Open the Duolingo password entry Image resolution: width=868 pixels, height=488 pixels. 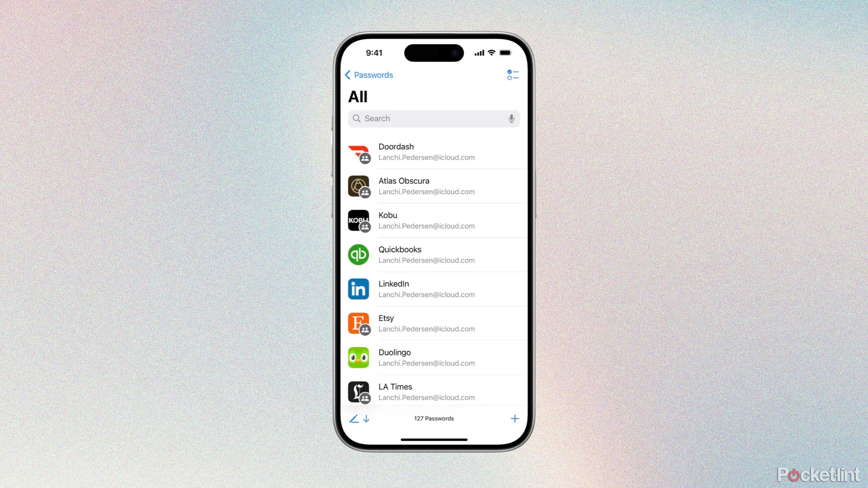(x=433, y=357)
